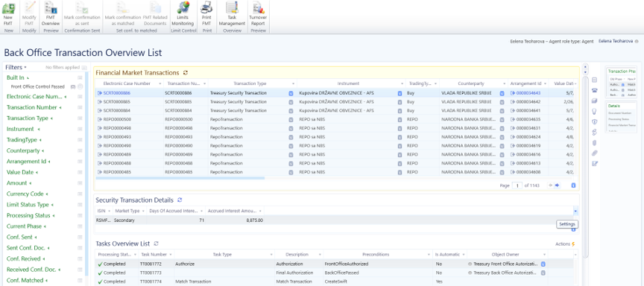This screenshot has width=644, height=286.
Task: Open the Turnover Report icon
Action: [258, 7]
